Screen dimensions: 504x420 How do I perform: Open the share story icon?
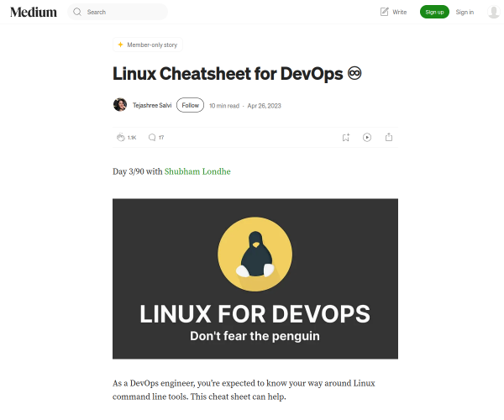point(389,137)
